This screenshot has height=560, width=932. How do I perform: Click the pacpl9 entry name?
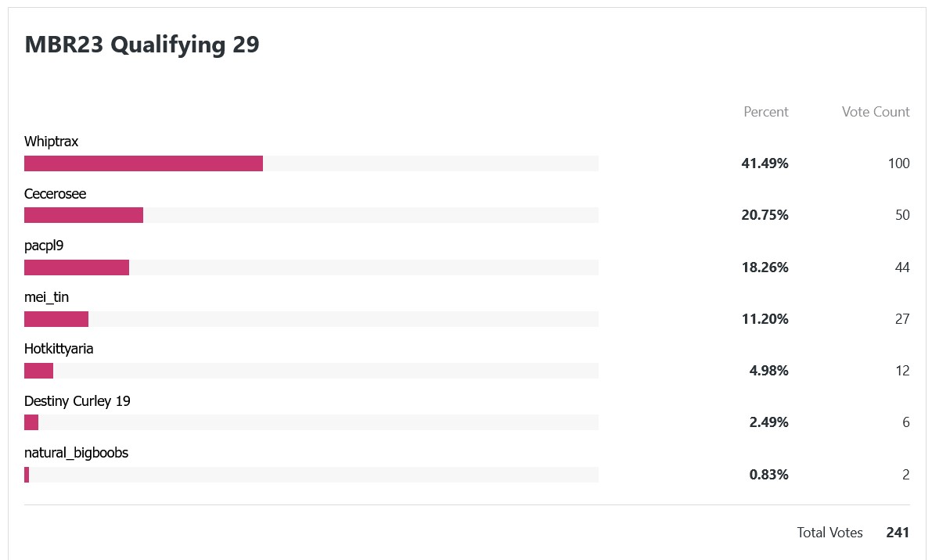tap(44, 246)
